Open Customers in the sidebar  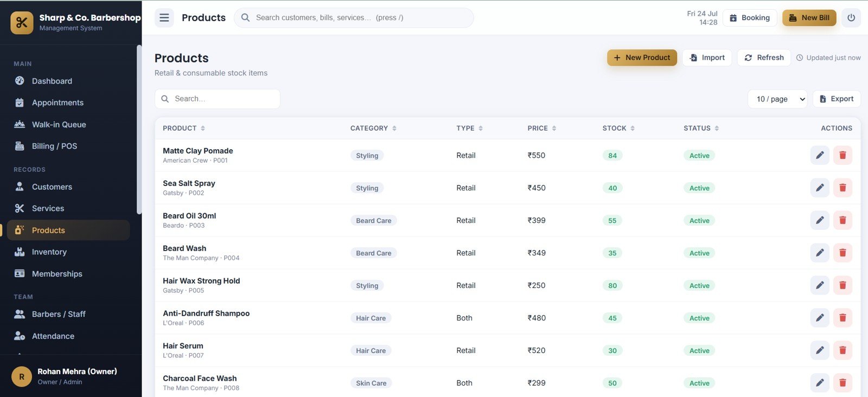(68, 187)
